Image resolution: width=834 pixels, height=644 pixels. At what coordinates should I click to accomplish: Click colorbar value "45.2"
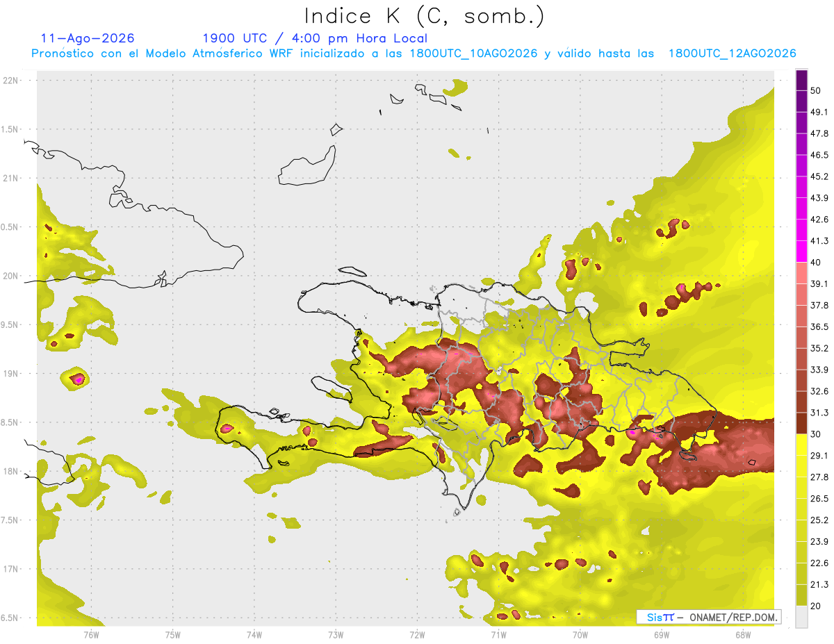(819, 176)
